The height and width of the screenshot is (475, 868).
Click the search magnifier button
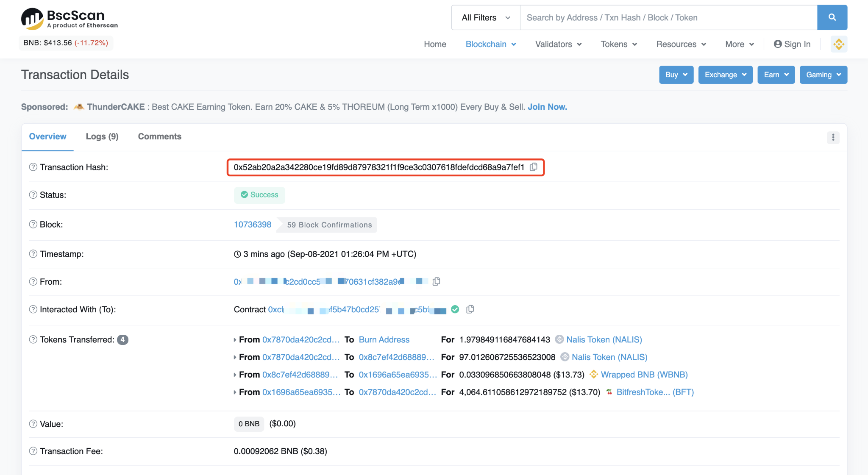(832, 17)
